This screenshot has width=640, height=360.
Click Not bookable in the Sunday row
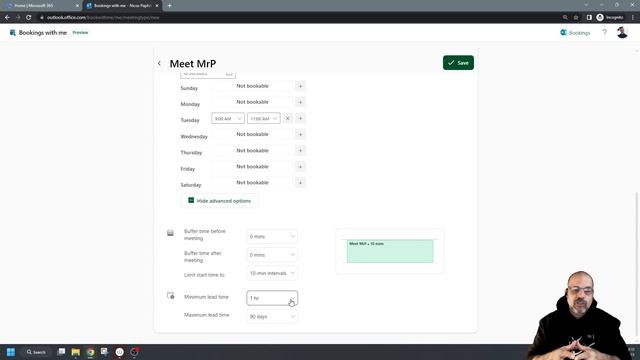click(252, 86)
